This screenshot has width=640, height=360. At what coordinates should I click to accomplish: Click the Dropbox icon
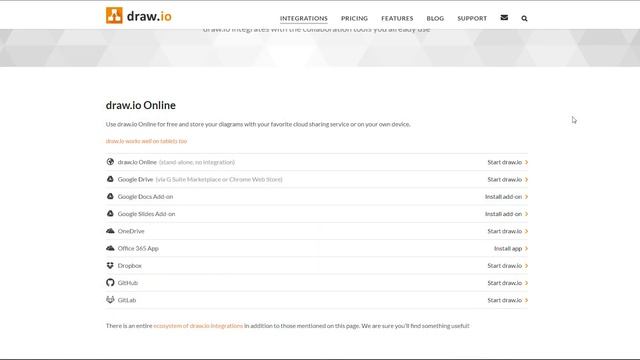tap(110, 265)
